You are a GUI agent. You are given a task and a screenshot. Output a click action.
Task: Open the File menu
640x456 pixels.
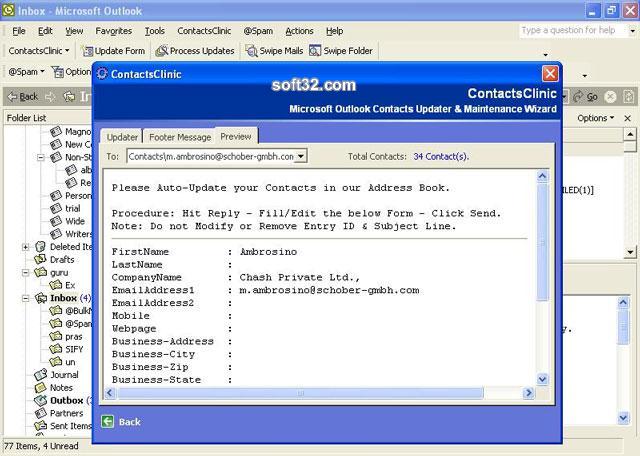click(x=19, y=31)
